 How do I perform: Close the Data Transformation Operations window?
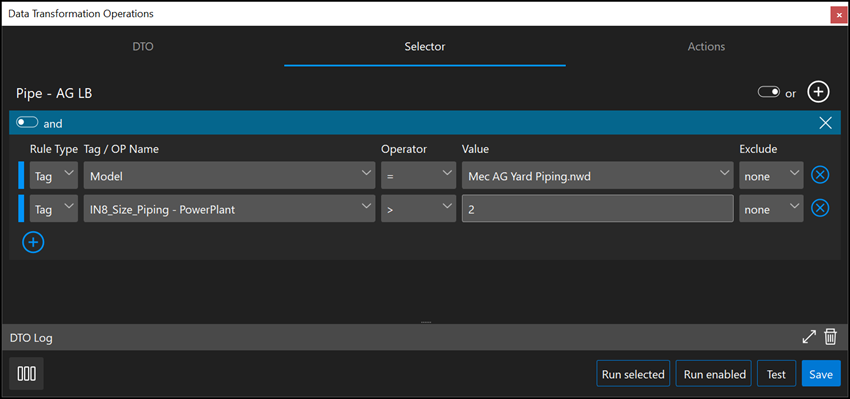point(839,16)
